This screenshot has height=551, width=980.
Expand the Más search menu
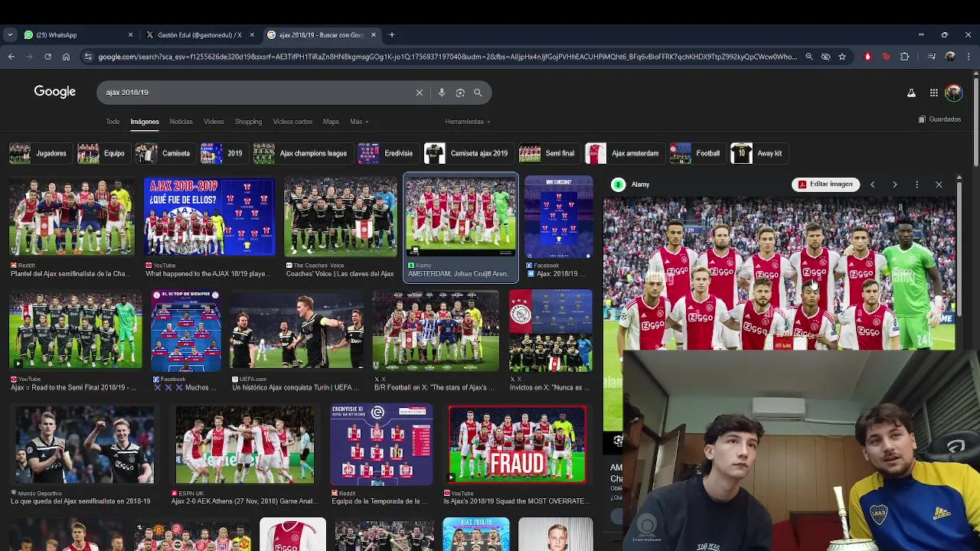click(359, 122)
